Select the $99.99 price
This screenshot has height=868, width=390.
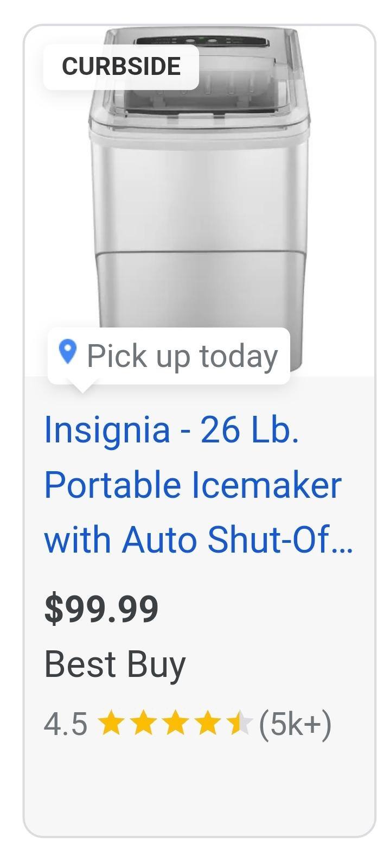tap(101, 609)
